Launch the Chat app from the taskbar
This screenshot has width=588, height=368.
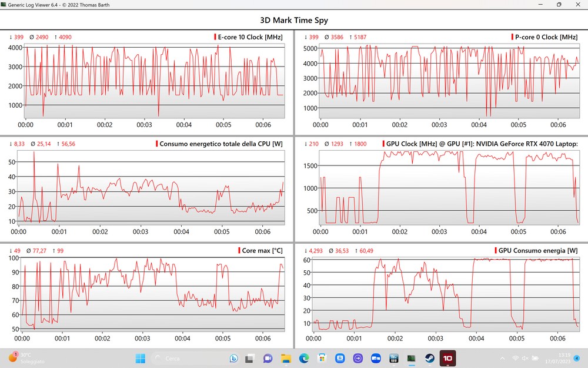pos(268,359)
